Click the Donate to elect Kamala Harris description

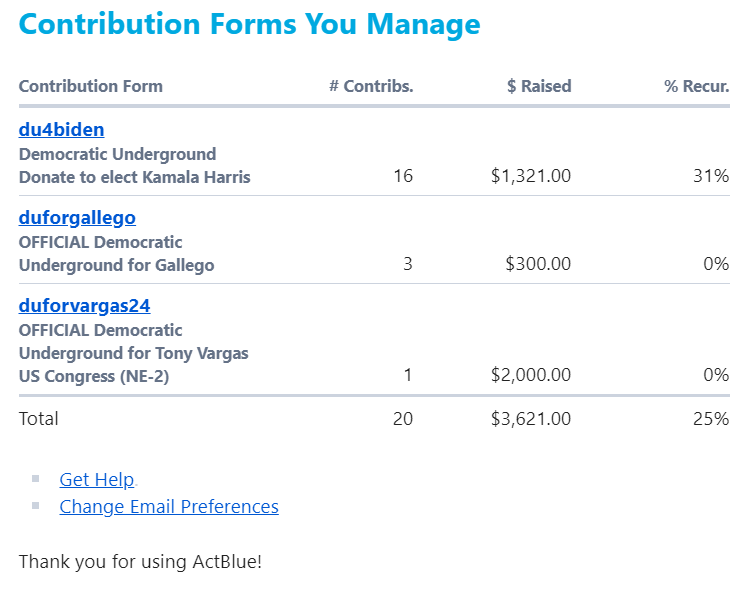pos(135,177)
